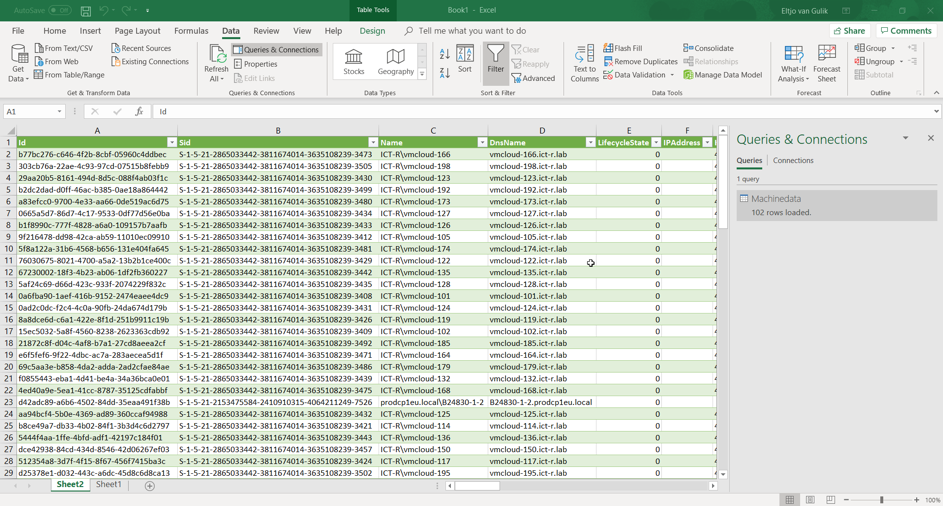Click the Group outline button

871,48
